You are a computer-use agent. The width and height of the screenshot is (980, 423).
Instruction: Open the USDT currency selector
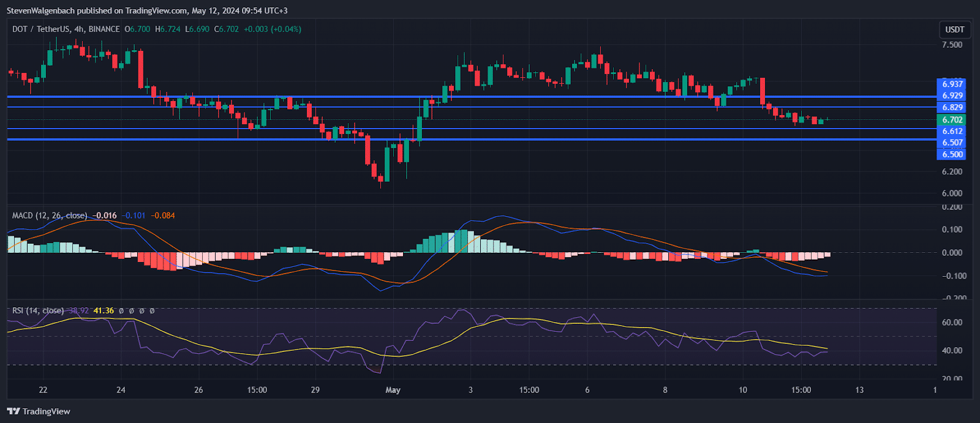(954, 29)
